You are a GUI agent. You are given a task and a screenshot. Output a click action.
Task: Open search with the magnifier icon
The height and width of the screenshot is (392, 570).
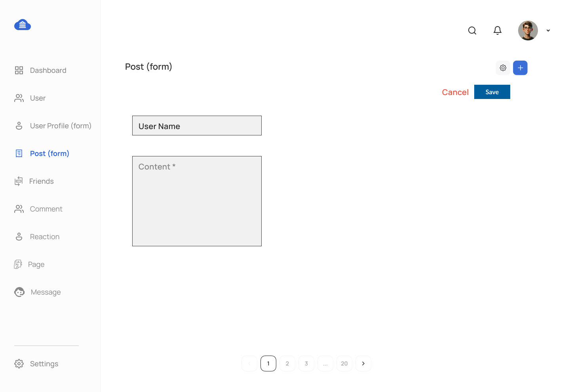472,30
